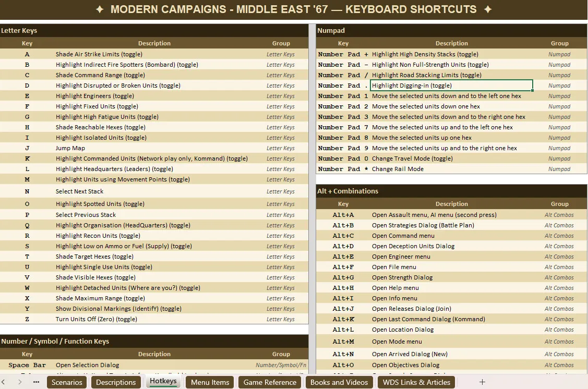Open the all-sheets ellipsis menu
The height and width of the screenshot is (389, 588).
[37, 382]
